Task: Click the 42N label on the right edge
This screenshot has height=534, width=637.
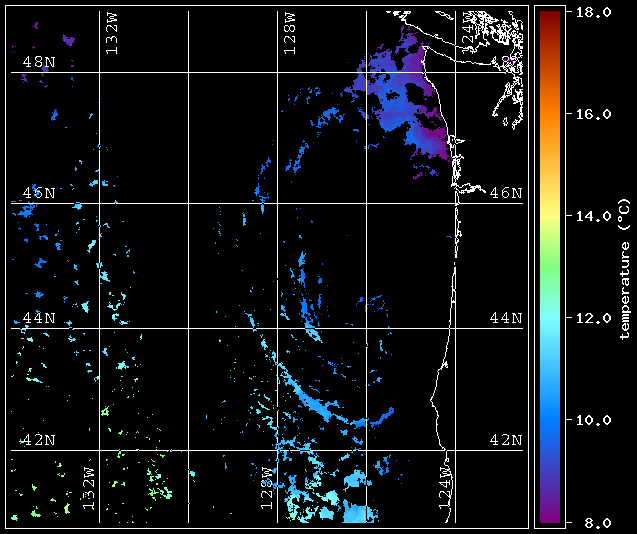Action: coord(505,439)
